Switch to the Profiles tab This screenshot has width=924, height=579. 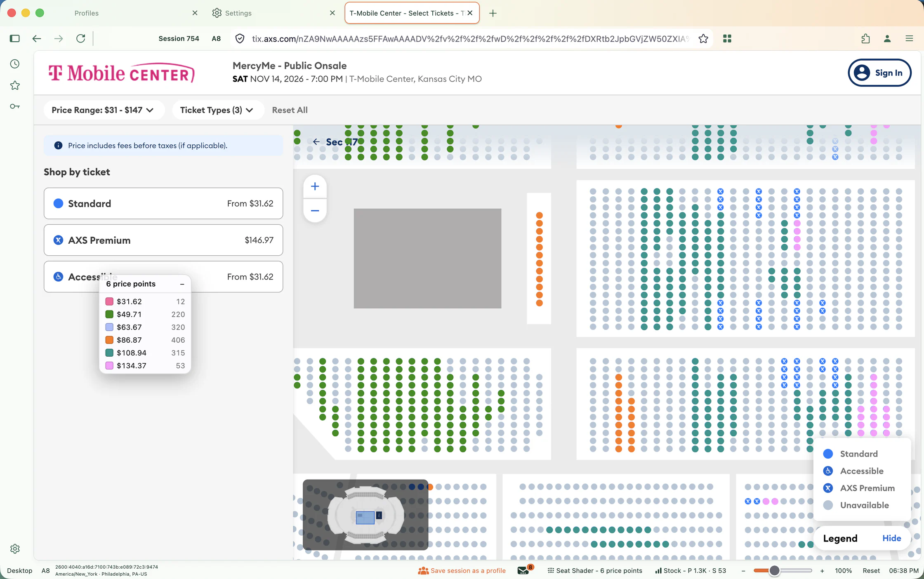pos(87,13)
